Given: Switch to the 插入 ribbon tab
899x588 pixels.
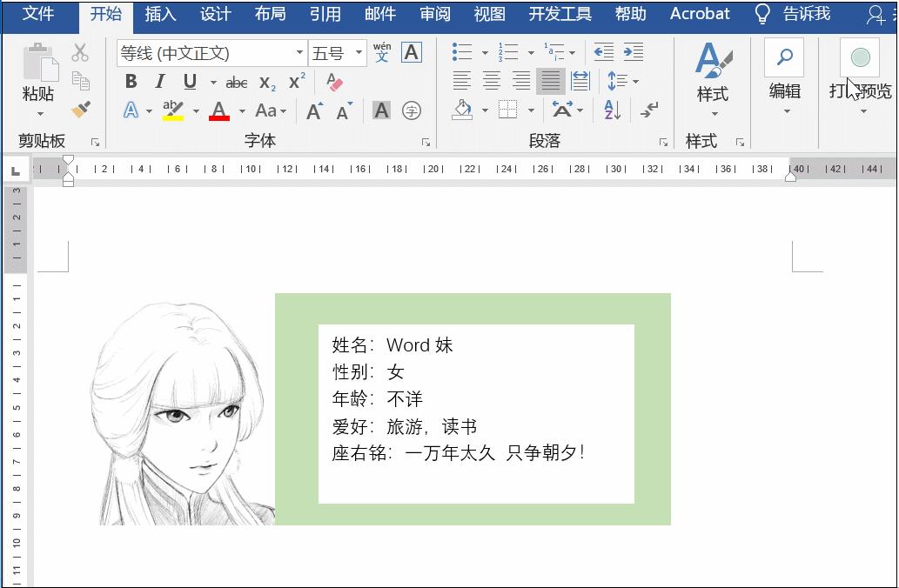Looking at the screenshot, I should [160, 13].
